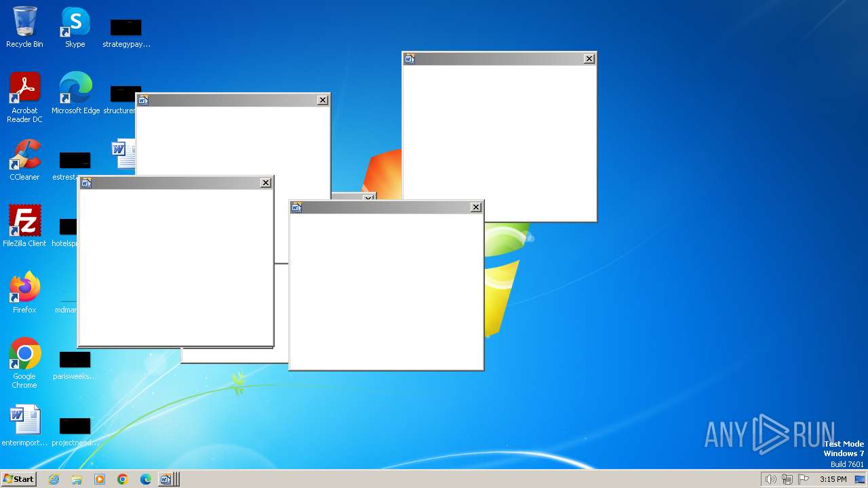Screen dimensions: 868x488
Task: Click Word icon of the window covering hotelspr...
Action: tap(86, 183)
